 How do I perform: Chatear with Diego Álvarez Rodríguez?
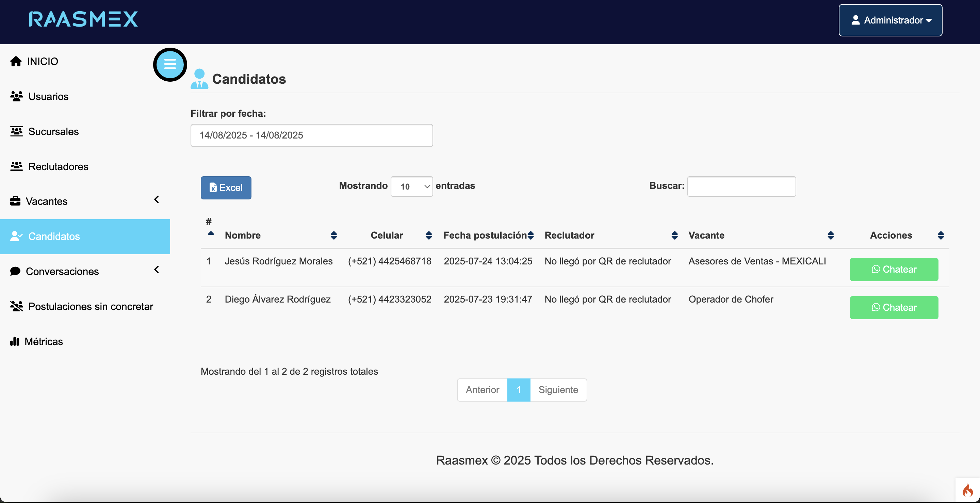pyautogui.click(x=893, y=307)
